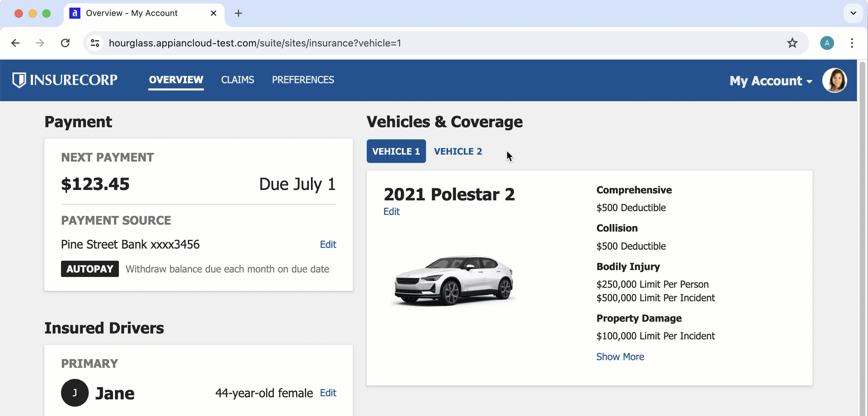Expand Show More coverage details
The width and height of the screenshot is (868, 416).
[620, 357]
